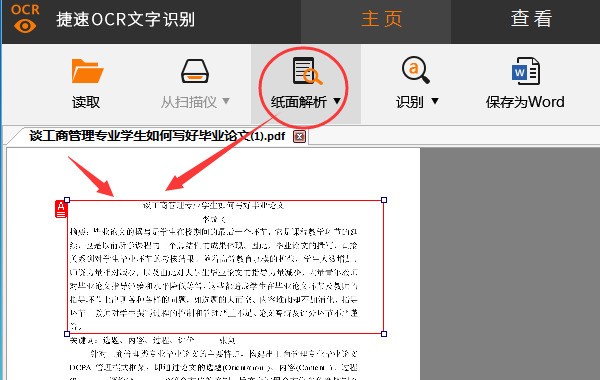Select the 谈工商管理专业学生如何写好毕业论文(1).pdf tab

coord(157,136)
